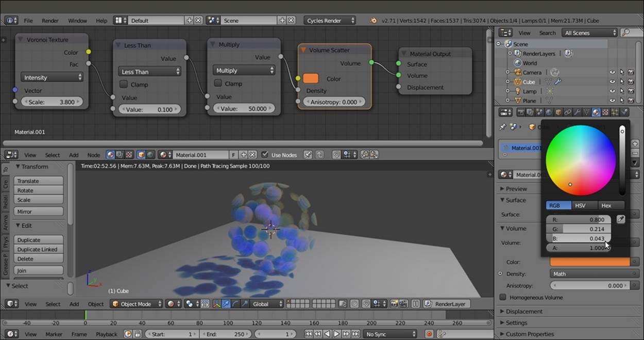Hide the Cube object via its eye icon
Screen dimensions: 644x340
coord(613,82)
